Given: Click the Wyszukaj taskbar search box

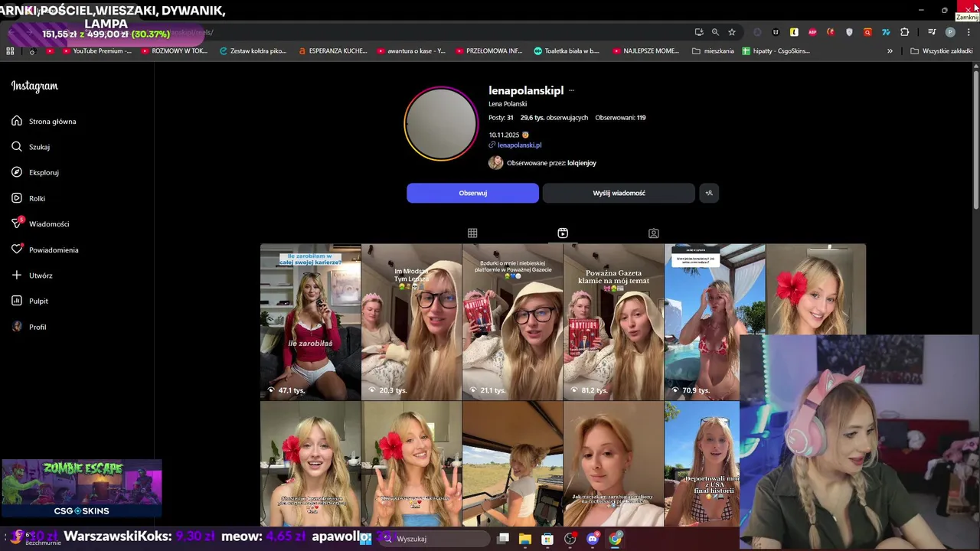Looking at the screenshot, I should pyautogui.click(x=436, y=539).
